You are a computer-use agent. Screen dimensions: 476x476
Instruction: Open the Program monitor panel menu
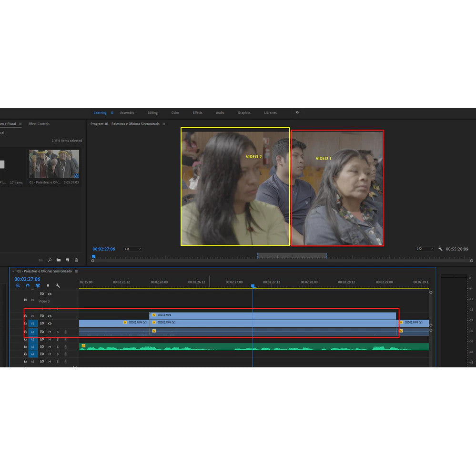pos(163,124)
